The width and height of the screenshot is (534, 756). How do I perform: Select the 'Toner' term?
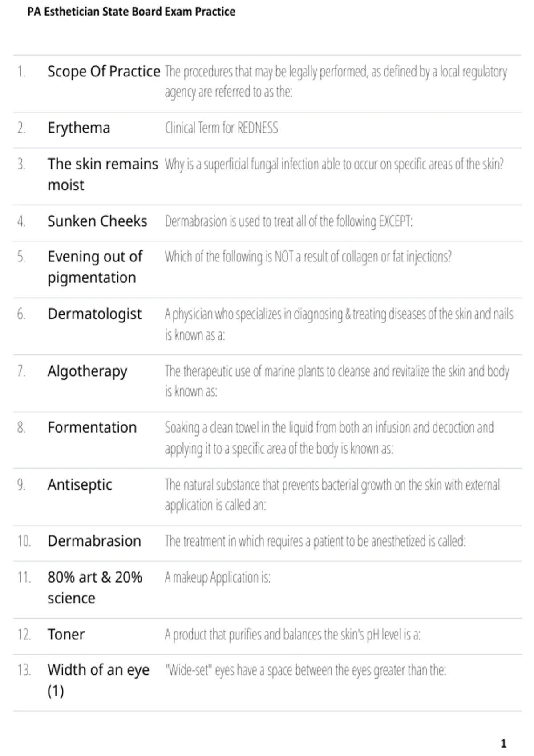tap(66, 635)
